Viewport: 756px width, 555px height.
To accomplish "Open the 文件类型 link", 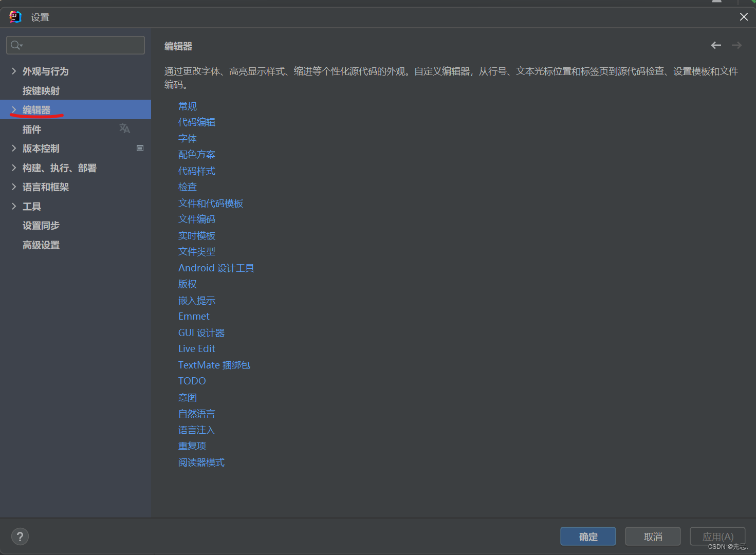I will tap(197, 251).
